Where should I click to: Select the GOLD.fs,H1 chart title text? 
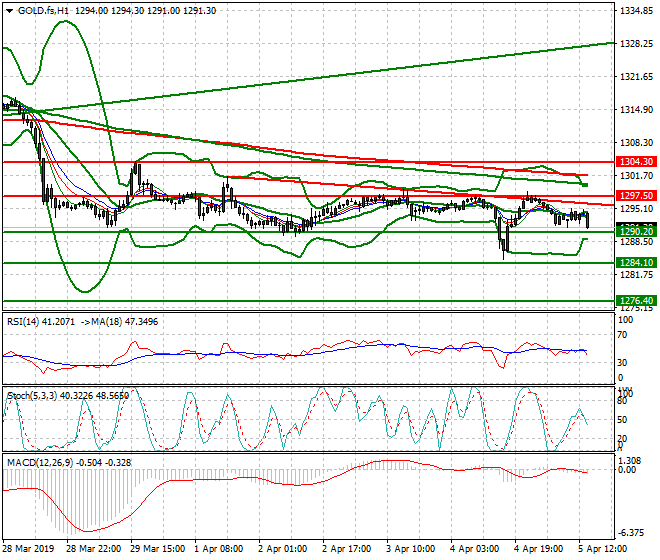43,11
